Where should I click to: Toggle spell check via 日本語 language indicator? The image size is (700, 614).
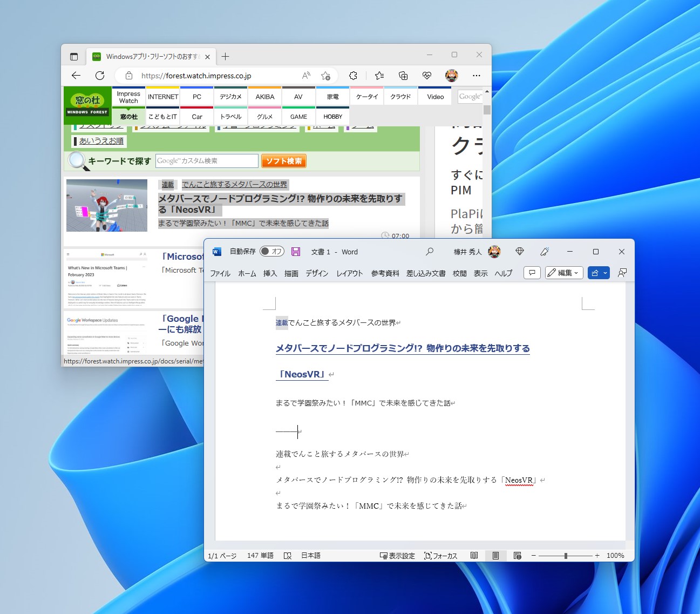coord(310,555)
